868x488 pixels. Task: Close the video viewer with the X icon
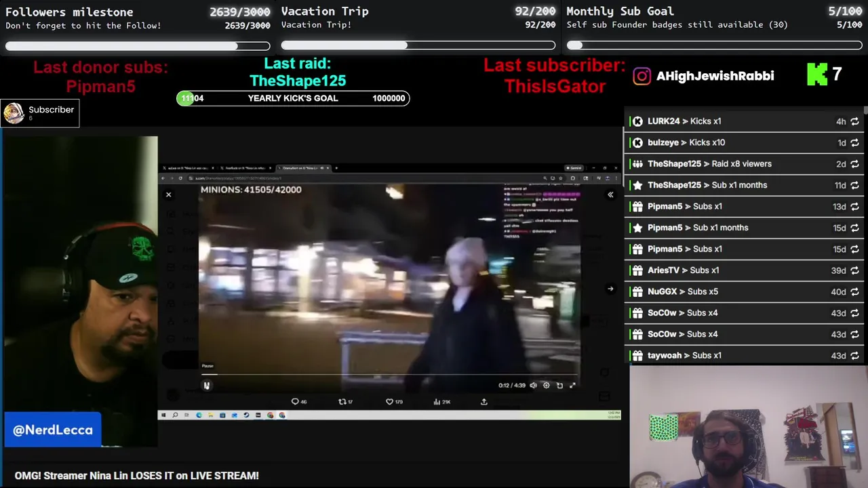click(x=169, y=195)
